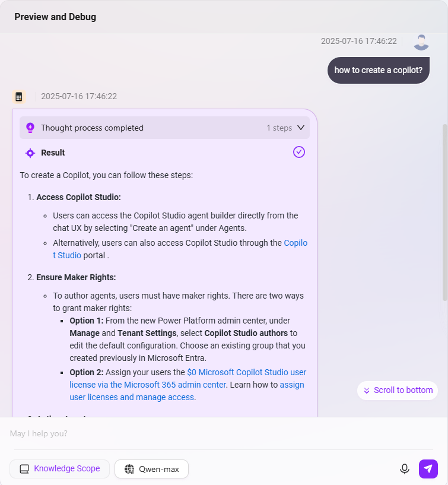Click the bot avatar icon beside timestamp

[x=19, y=97]
